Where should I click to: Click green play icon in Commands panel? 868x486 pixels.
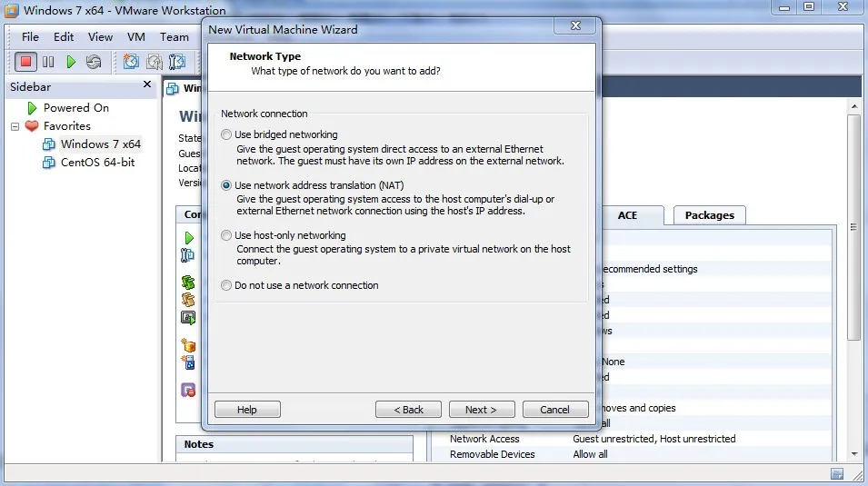[x=189, y=238]
